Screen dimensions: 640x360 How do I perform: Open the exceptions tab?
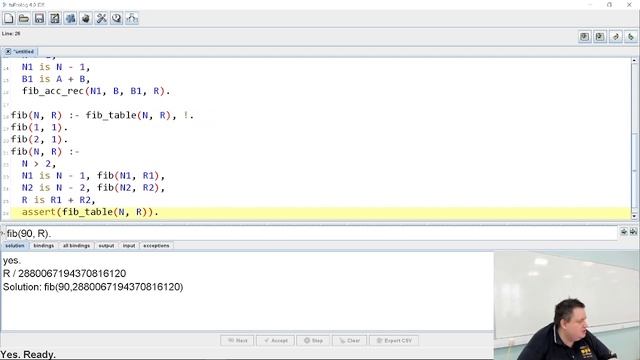point(156,246)
